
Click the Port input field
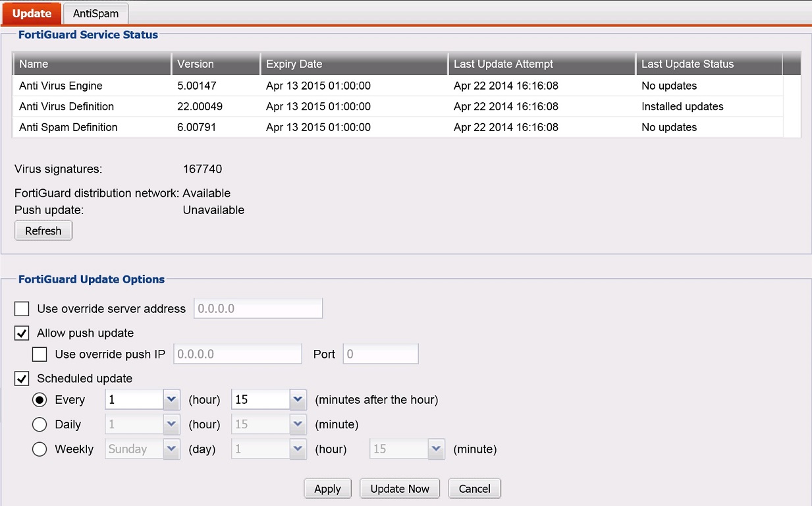pos(381,354)
